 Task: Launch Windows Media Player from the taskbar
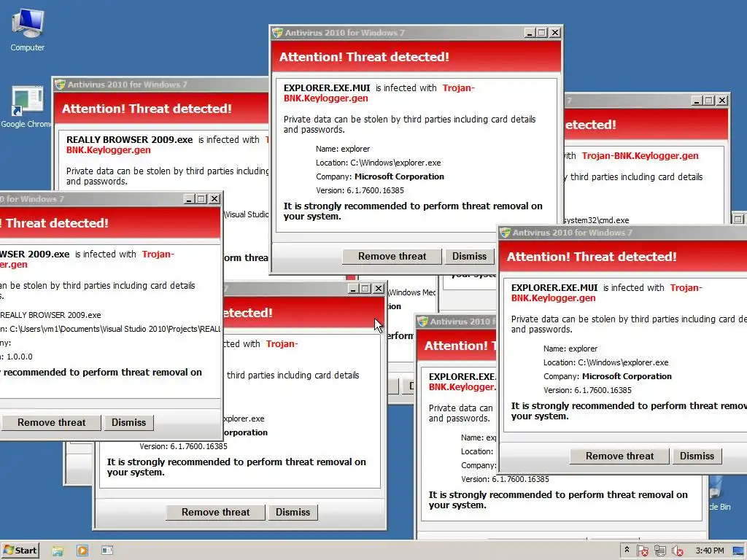(x=82, y=551)
